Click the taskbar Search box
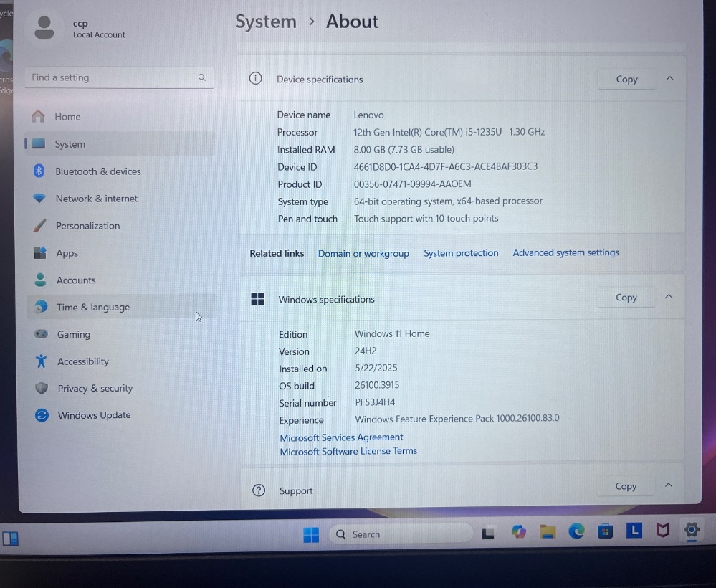This screenshot has width=716, height=588. tap(401, 534)
